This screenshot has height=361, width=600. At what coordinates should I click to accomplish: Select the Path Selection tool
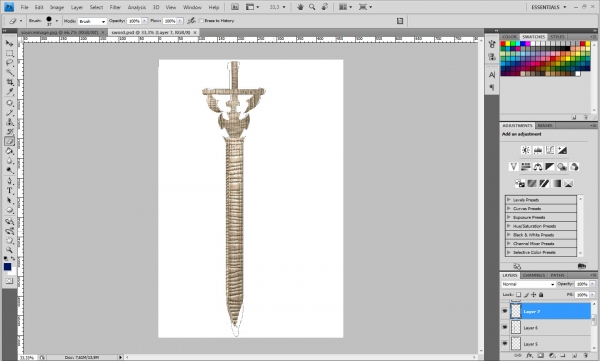click(x=10, y=201)
